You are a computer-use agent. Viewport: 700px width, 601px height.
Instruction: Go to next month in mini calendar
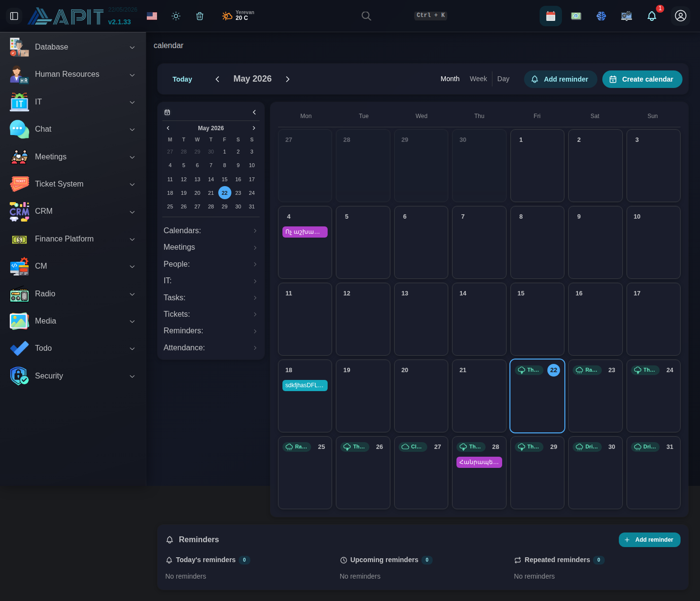coord(254,128)
